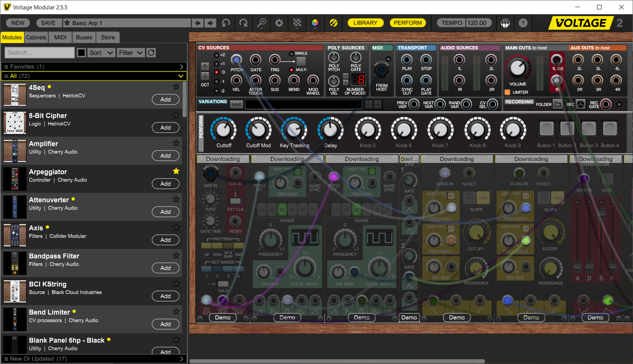
Task: Open the zoom magnifier tool
Action: [261, 23]
